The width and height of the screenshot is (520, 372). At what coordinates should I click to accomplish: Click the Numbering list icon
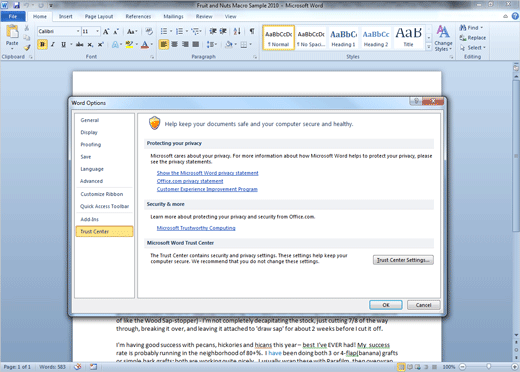tap(180, 31)
